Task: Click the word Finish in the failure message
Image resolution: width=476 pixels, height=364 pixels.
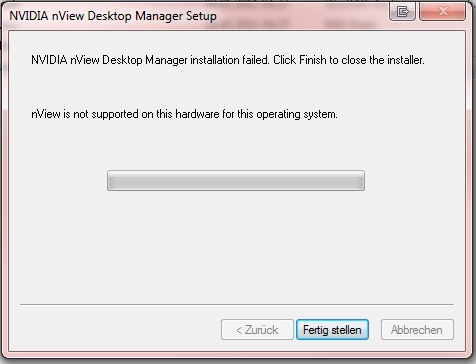Action: tap(313, 60)
